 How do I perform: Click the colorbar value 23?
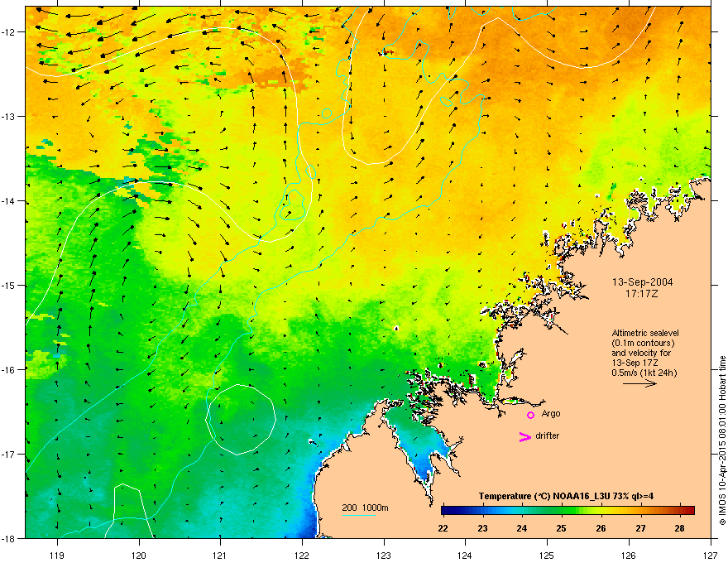483,528
